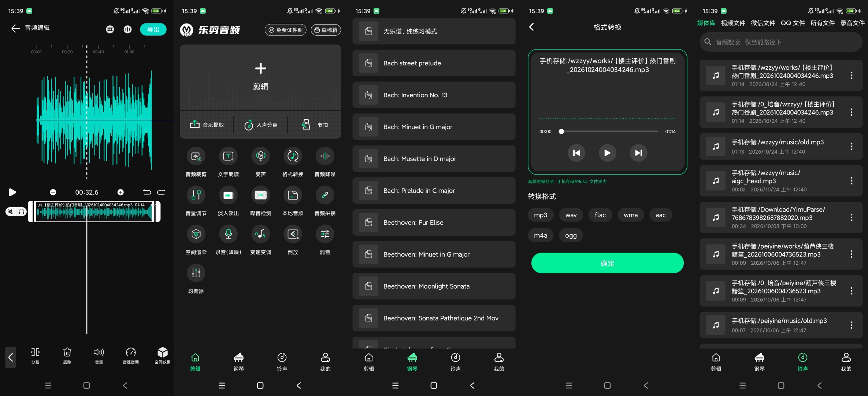Select the 变声 voice changer icon
The width and height of the screenshot is (868, 396).
(260, 156)
